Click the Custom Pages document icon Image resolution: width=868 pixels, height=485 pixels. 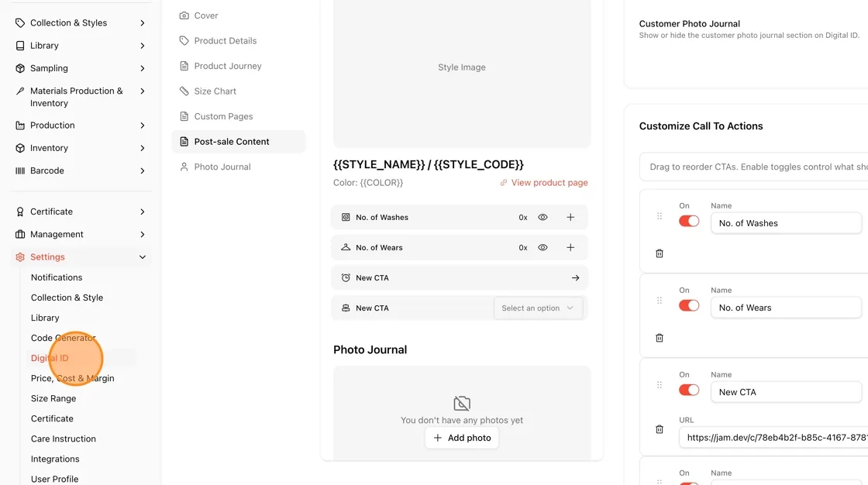pos(184,116)
